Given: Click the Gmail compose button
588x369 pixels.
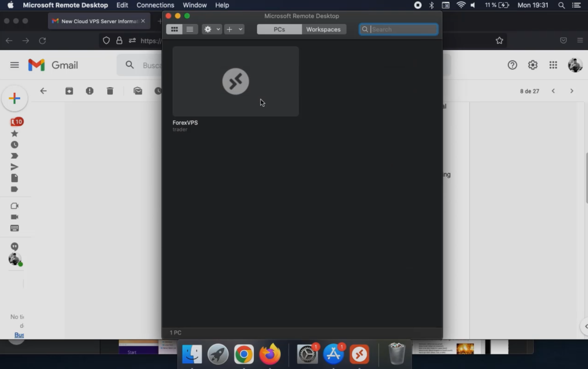Looking at the screenshot, I should pos(14,98).
